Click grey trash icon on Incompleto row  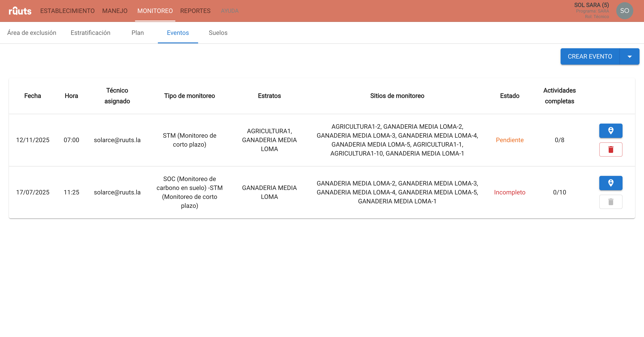click(x=610, y=202)
